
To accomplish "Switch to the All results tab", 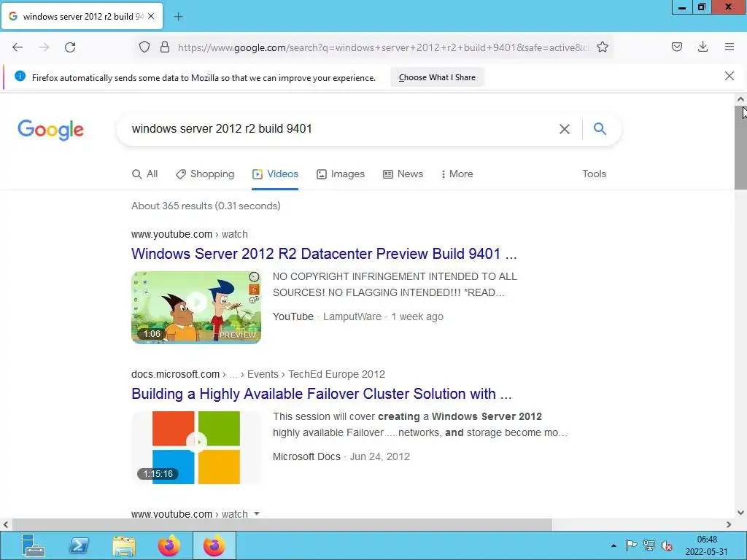I will point(145,174).
